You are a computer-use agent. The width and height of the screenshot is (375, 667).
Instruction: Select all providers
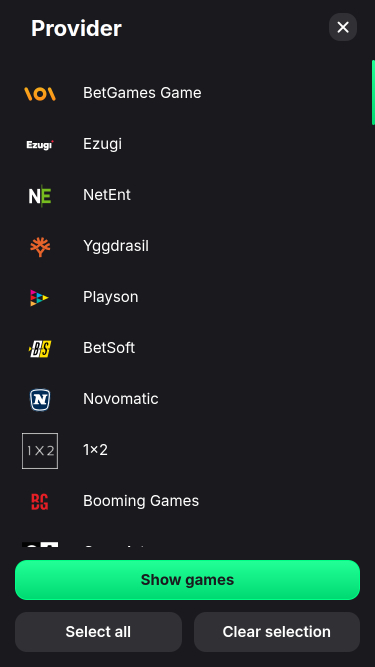(98, 632)
